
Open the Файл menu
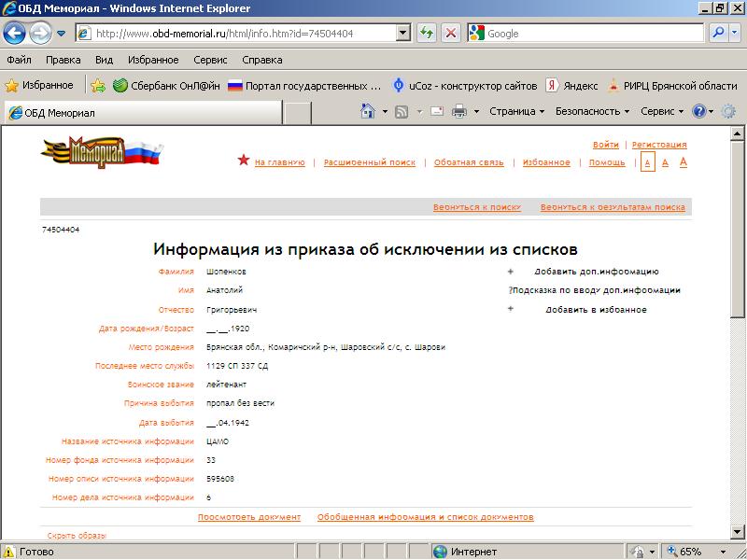pyautogui.click(x=19, y=60)
